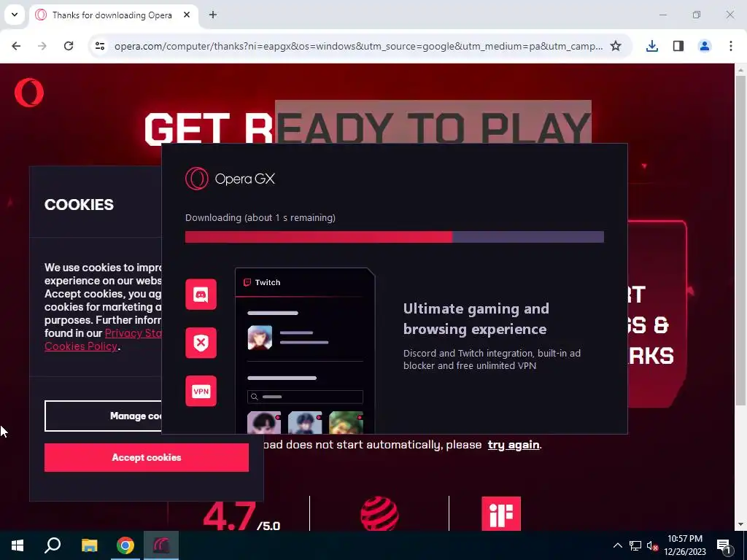
Task: Go back to the previous page
Action: coord(16,46)
